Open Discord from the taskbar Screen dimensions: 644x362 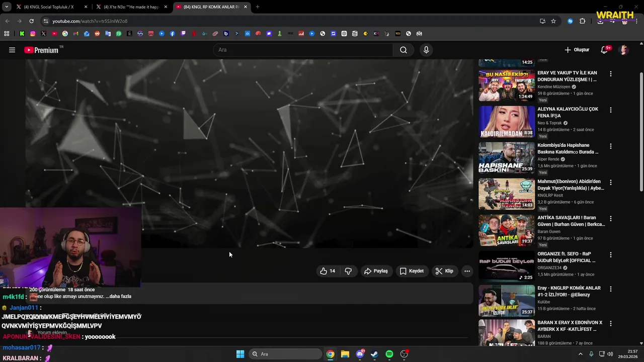pos(360,354)
